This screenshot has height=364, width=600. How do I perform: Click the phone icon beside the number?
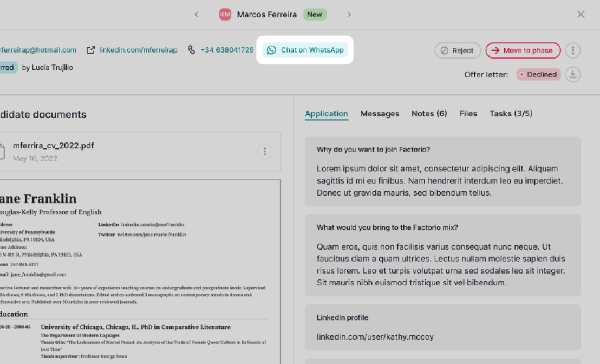(x=192, y=50)
